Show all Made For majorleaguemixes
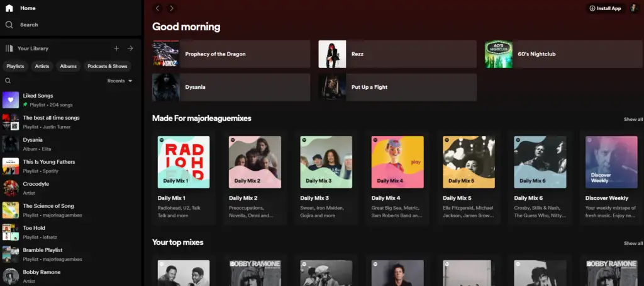Screen dimensions: 644x286 (633, 119)
